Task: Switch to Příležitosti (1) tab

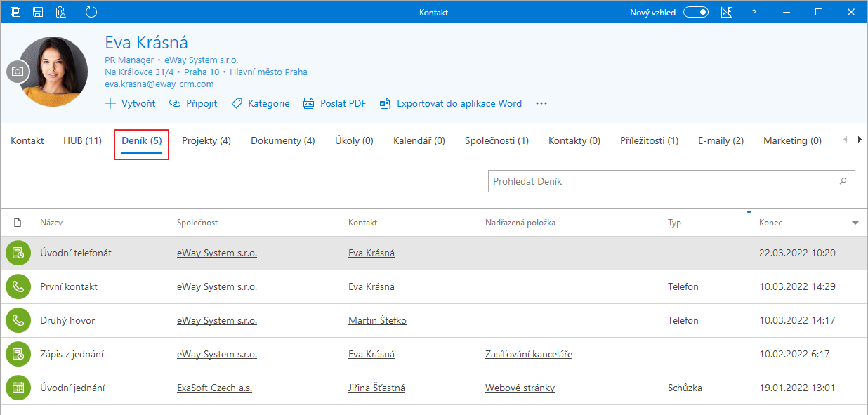Action: (650, 140)
